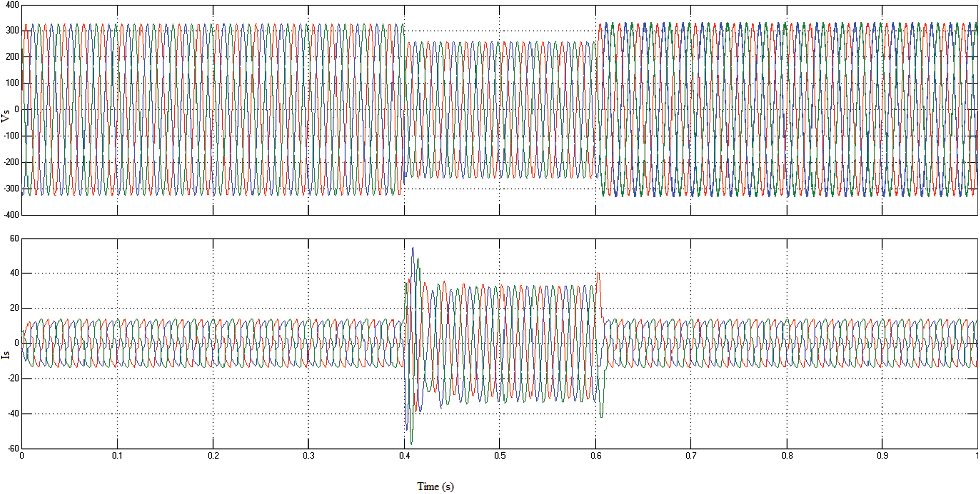The width and height of the screenshot is (980, 494).
Task: Click the 400 tick on Vs axis
Action: pyautogui.click(x=12, y=5)
